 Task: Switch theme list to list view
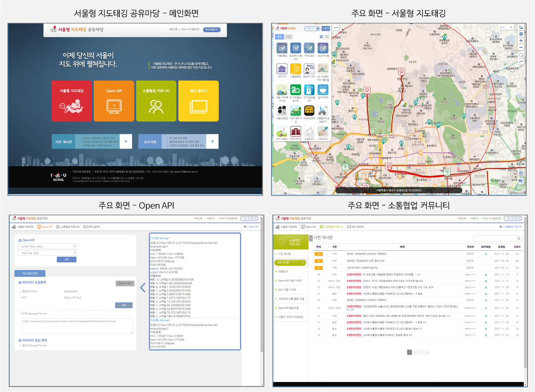327,37
